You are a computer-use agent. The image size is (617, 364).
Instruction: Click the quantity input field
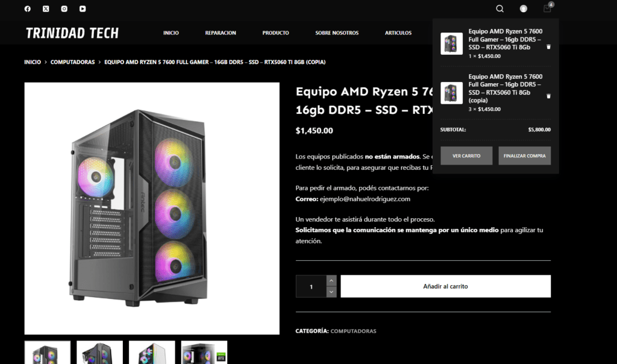(x=311, y=286)
